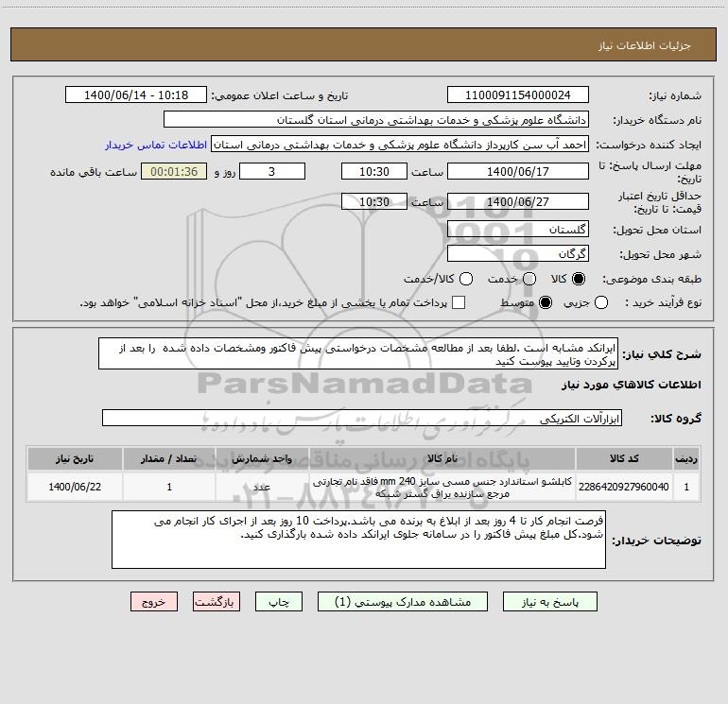Open مشاهده مدارک پیوستی (1) button
Image resolution: width=728 pixels, height=704 pixels.
pos(403,602)
